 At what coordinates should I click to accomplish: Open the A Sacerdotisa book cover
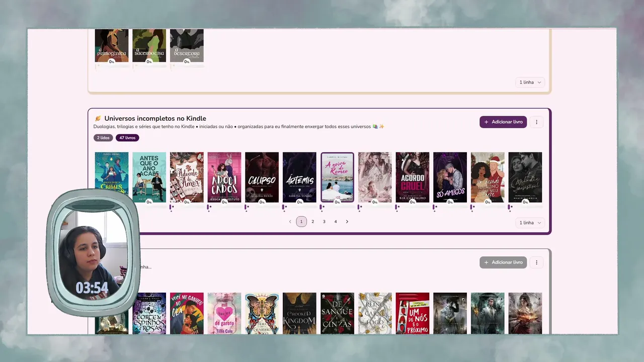point(149,45)
